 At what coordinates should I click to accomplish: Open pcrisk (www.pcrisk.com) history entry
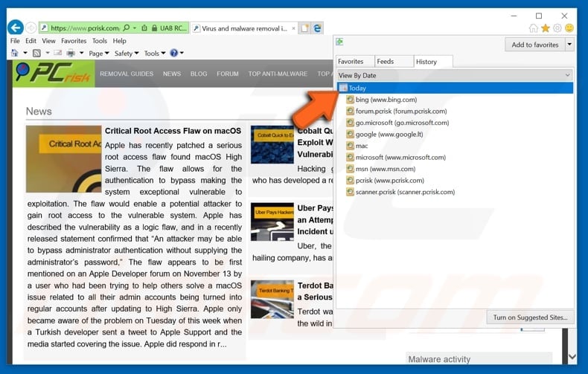(385, 180)
